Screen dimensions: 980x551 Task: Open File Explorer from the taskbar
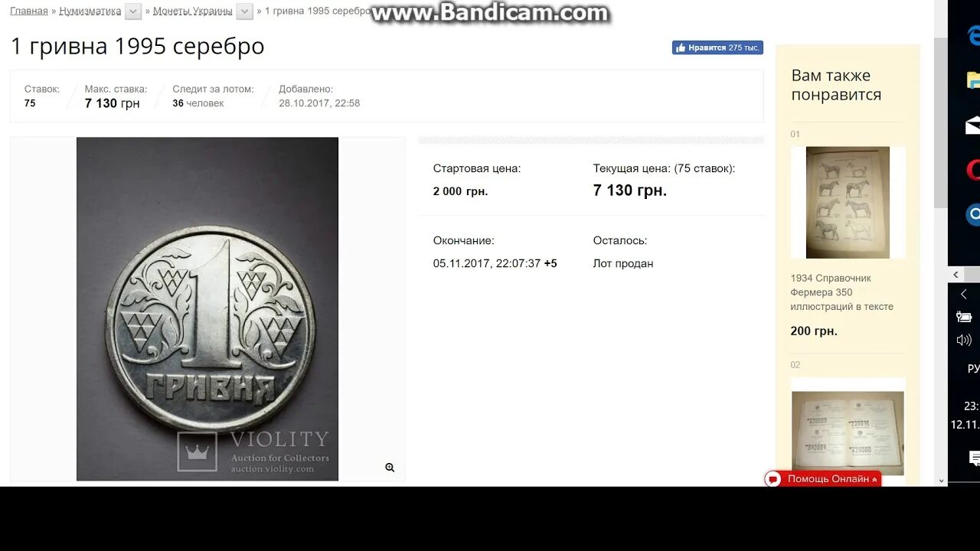(x=973, y=80)
